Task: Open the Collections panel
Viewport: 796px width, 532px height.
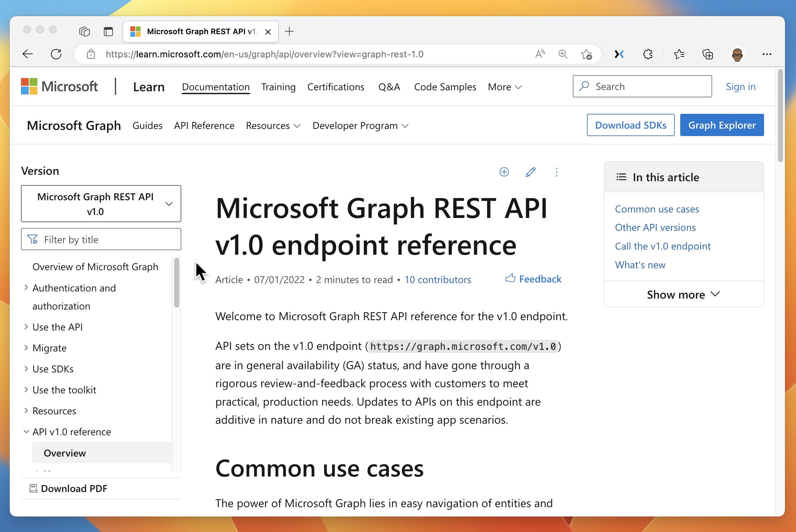Action: click(x=707, y=54)
